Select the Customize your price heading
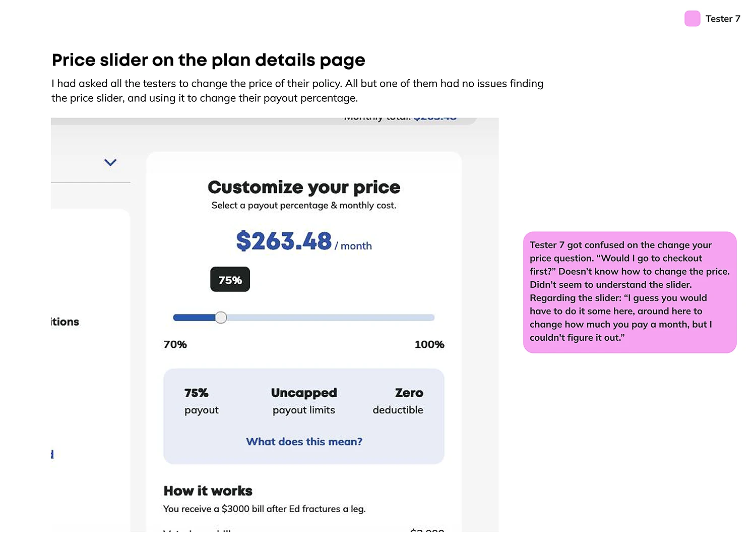The height and width of the screenshot is (557, 756). 303,187
